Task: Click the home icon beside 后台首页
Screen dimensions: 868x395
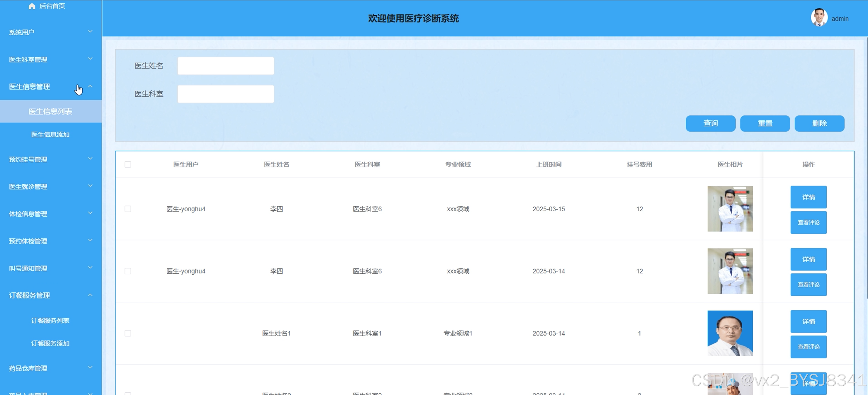Action: pos(32,6)
